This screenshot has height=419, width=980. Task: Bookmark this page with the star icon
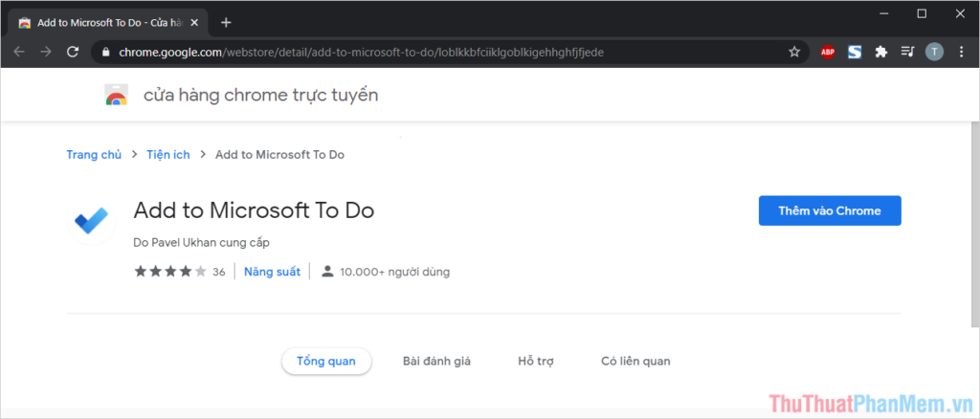point(794,52)
